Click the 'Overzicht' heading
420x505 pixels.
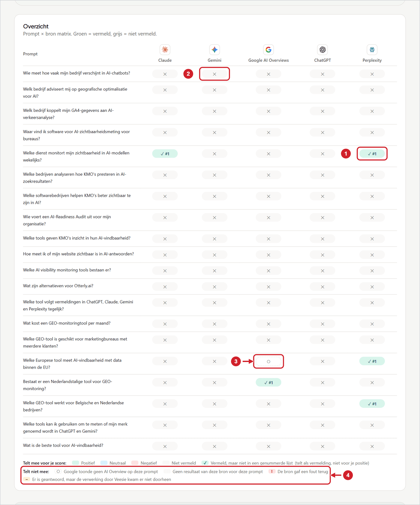click(x=36, y=26)
